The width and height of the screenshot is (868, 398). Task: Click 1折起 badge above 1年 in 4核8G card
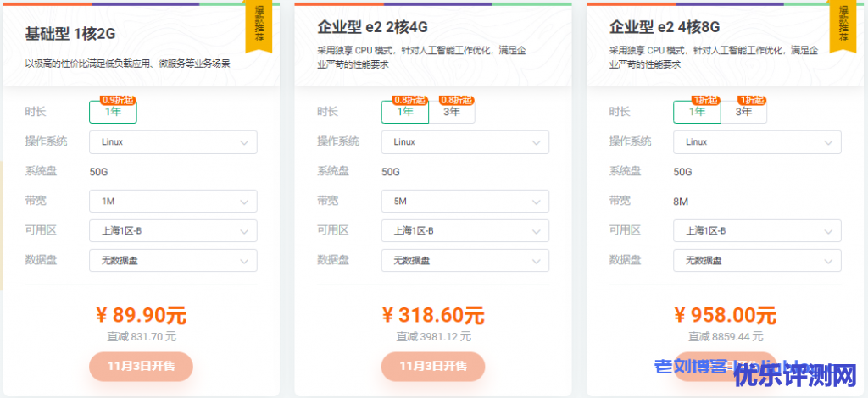click(x=706, y=100)
